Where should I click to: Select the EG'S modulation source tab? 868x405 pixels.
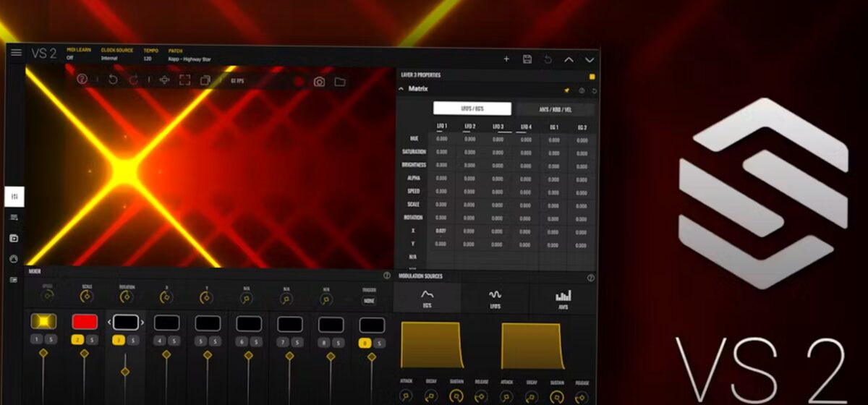(427, 297)
